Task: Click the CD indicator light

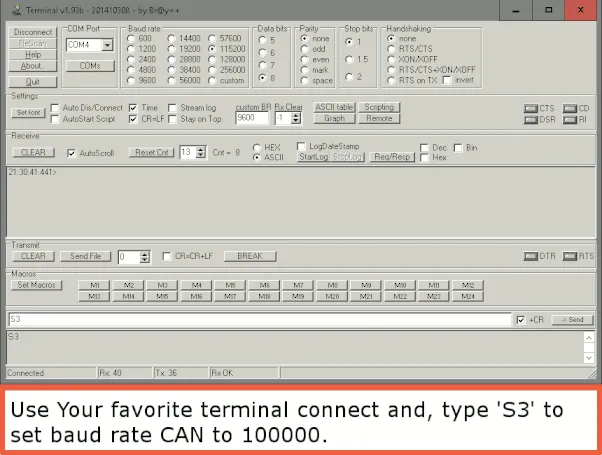Action: (570, 109)
